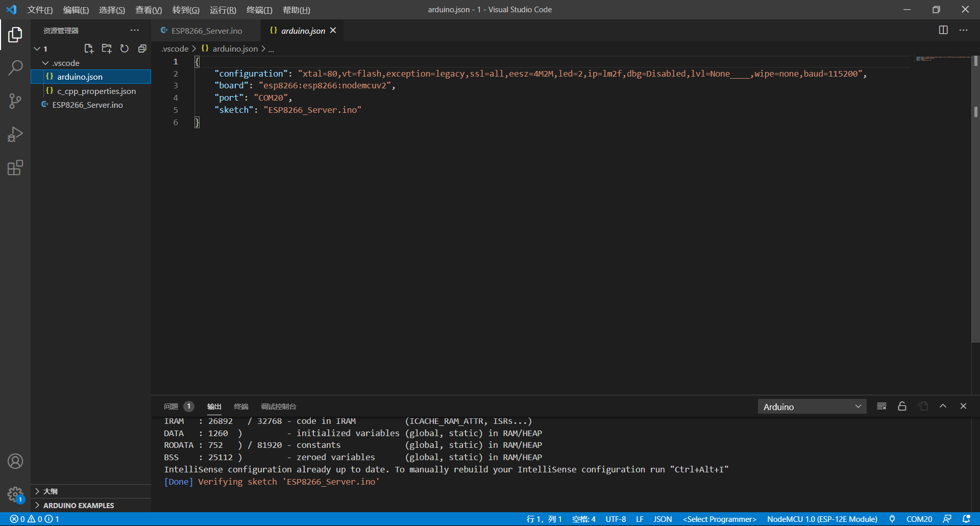Open the Source Control view

pos(15,101)
